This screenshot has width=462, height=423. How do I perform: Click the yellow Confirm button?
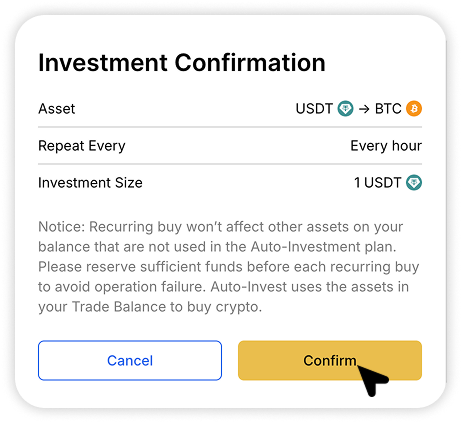click(x=330, y=360)
